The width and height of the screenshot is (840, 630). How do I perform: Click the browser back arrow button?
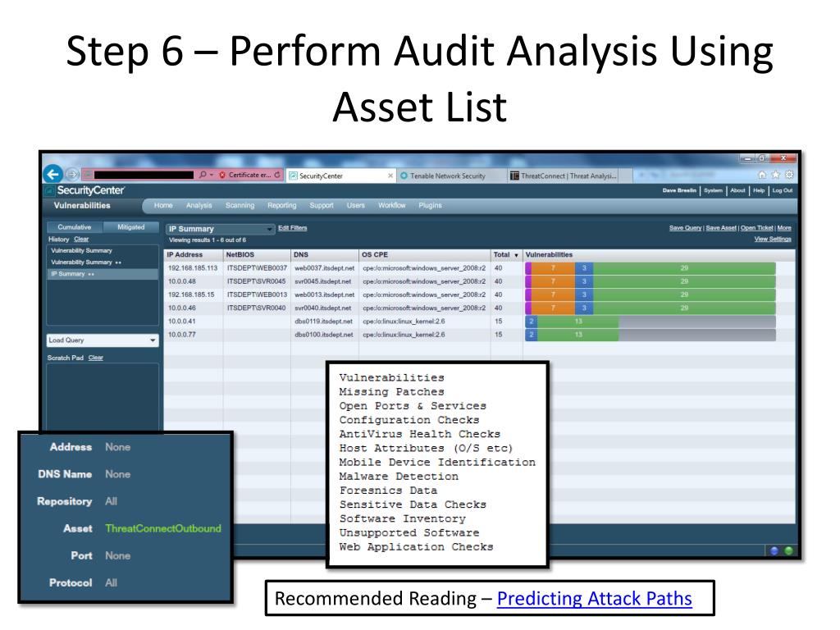(x=52, y=174)
